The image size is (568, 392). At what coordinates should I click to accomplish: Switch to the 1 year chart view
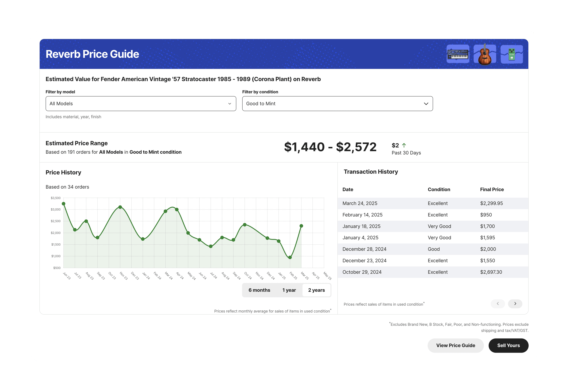coord(289,290)
